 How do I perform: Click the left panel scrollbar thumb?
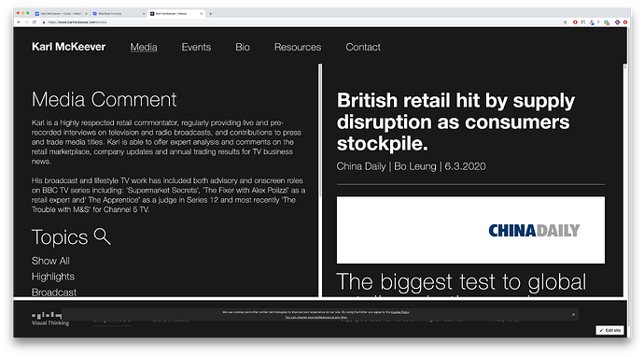[320, 131]
